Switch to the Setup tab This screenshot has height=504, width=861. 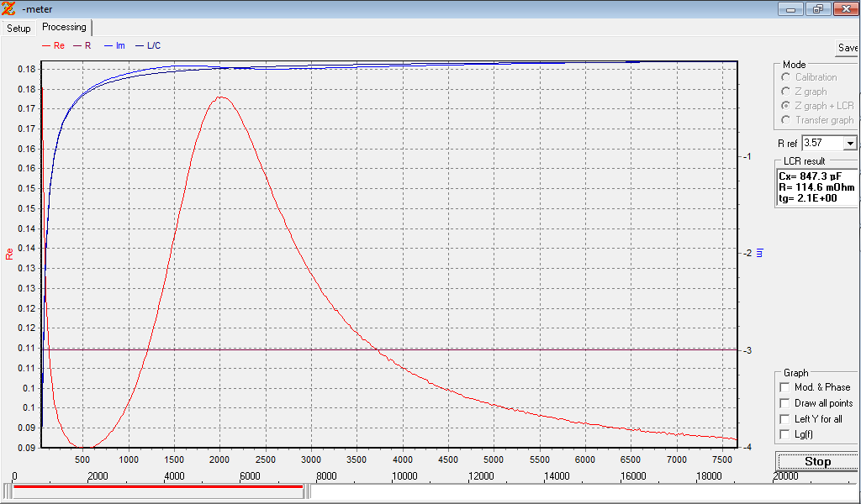coord(18,29)
